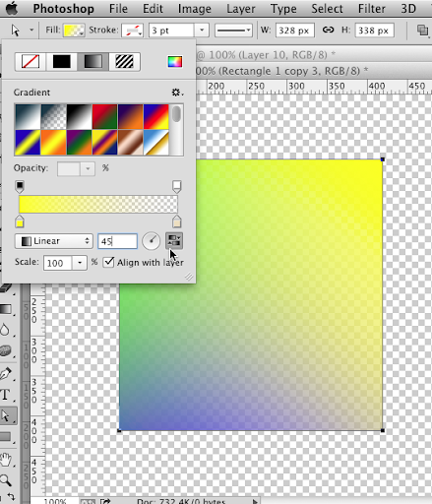Click the Stroke color swatch button
432x504 pixels.
point(132,31)
